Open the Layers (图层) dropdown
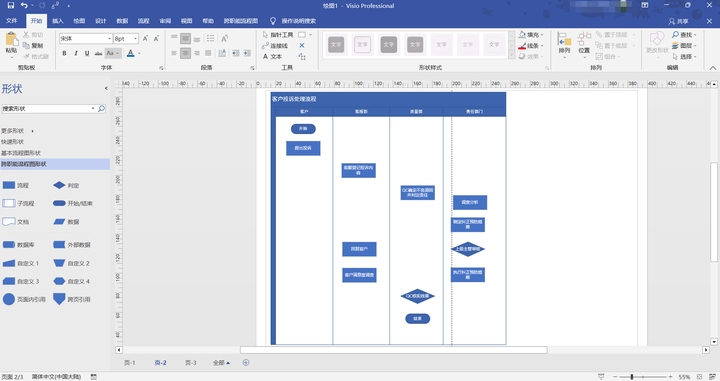 click(x=684, y=45)
